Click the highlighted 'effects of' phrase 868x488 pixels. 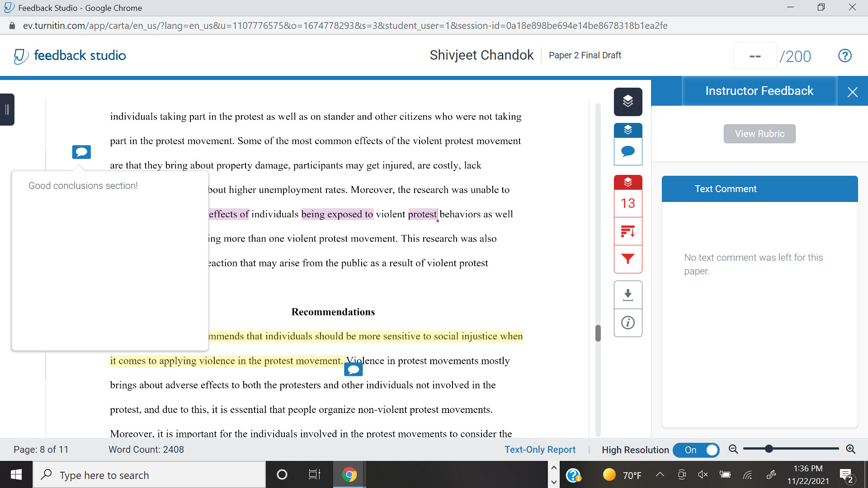point(229,214)
